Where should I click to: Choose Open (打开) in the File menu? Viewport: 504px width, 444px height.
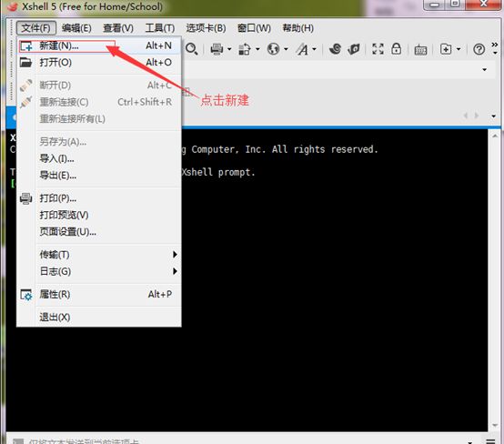pos(98,63)
